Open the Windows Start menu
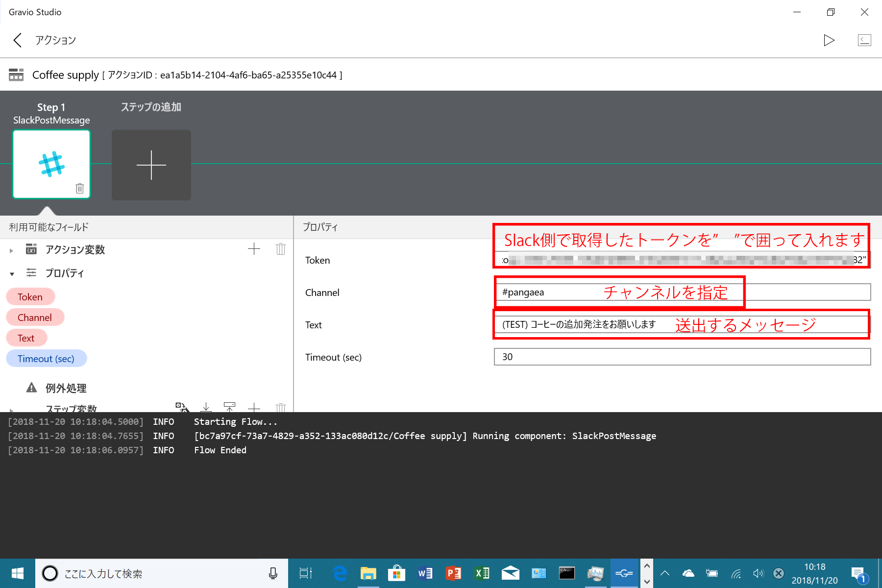 point(18,573)
